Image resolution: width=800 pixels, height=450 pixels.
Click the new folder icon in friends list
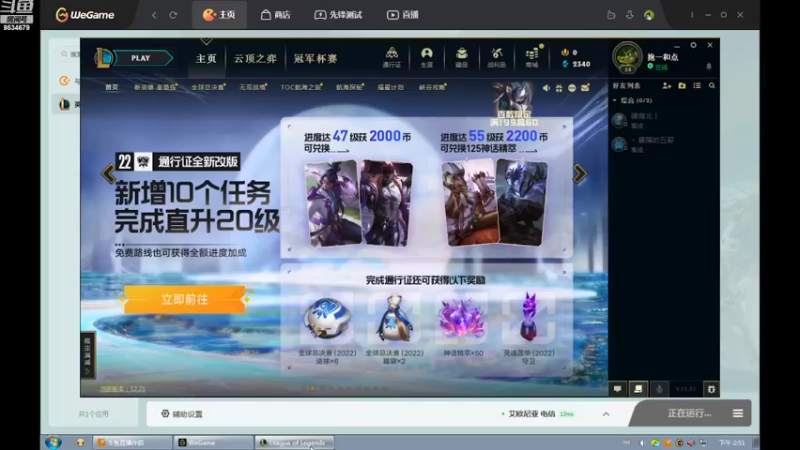(x=682, y=86)
